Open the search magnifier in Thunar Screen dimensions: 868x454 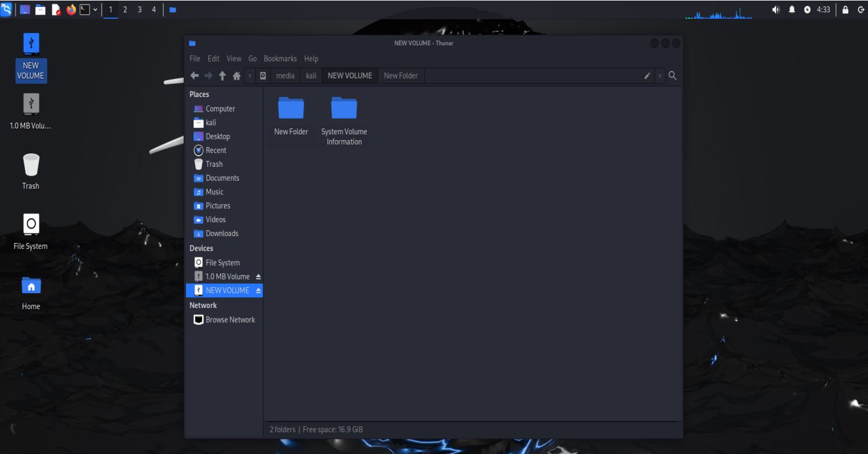pos(673,76)
